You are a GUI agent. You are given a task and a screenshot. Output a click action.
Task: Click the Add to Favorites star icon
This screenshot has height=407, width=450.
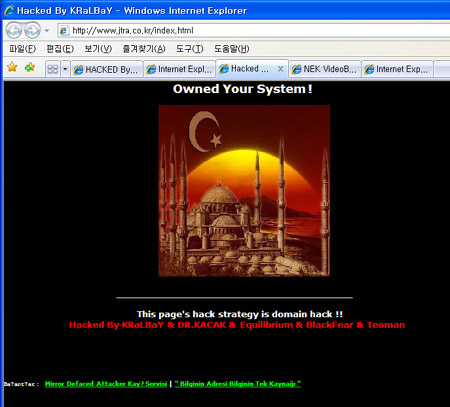click(x=30, y=67)
